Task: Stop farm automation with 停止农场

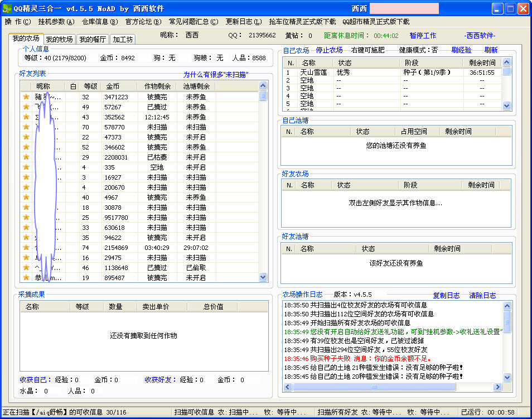Action: click(329, 50)
